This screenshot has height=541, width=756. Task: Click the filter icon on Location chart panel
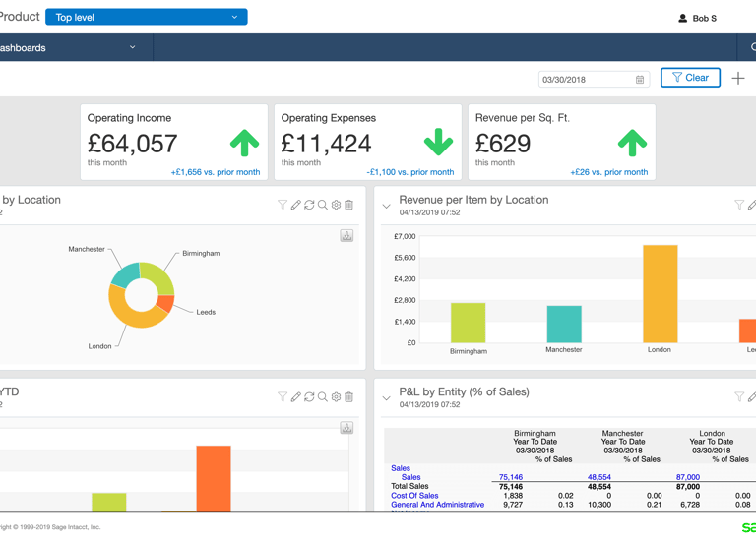283,205
